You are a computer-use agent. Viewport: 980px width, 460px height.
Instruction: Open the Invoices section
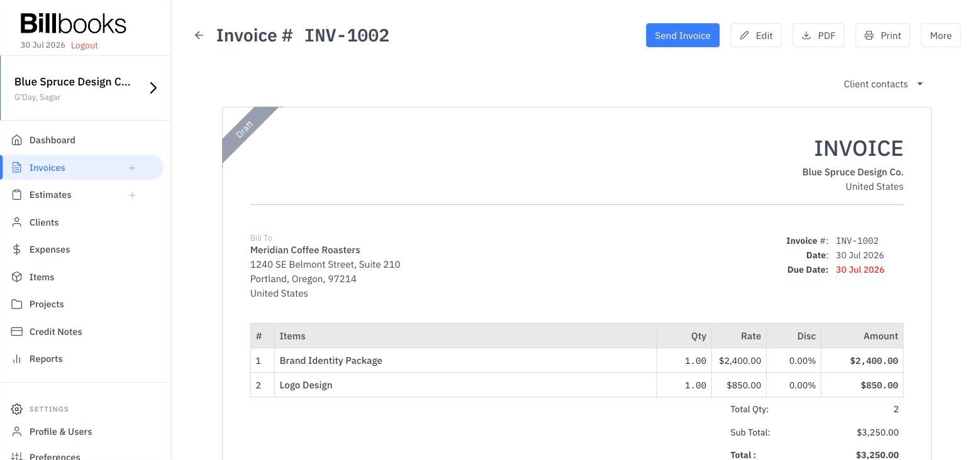click(x=47, y=168)
